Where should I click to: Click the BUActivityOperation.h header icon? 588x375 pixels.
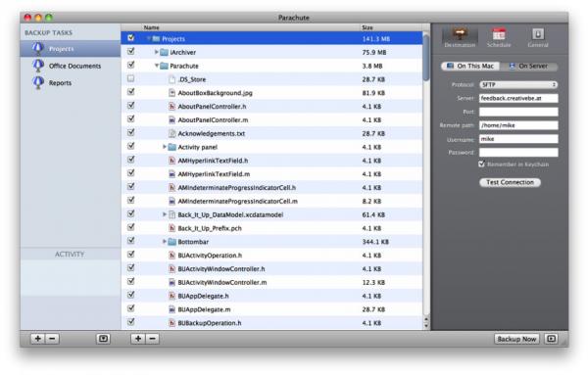coord(171,256)
